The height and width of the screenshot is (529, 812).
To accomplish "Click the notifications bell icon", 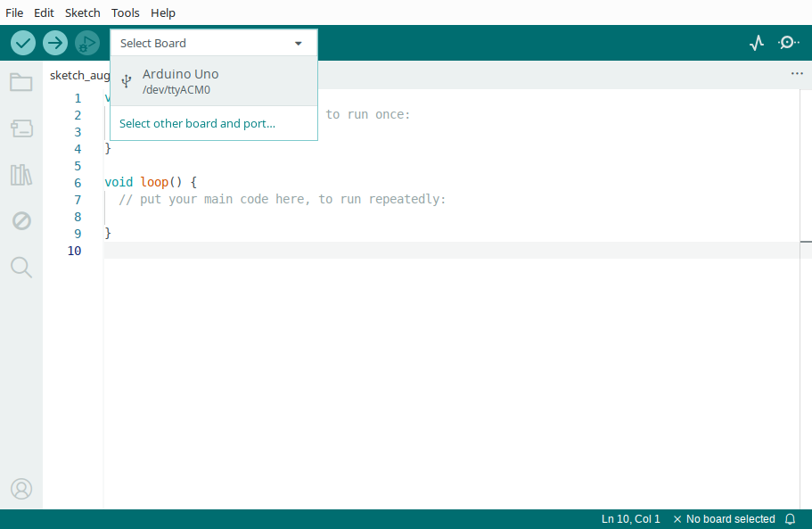I will (x=790, y=519).
